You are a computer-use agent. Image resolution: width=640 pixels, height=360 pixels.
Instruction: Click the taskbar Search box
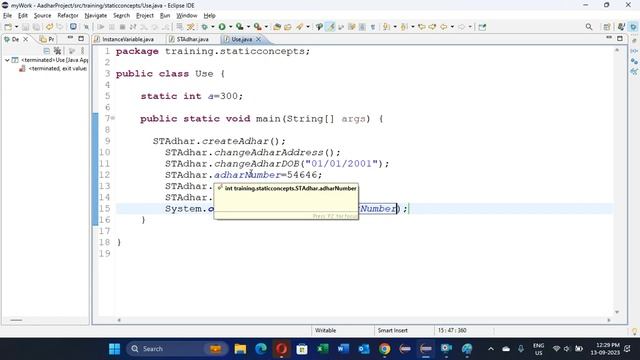pyautogui.click(x=177, y=349)
